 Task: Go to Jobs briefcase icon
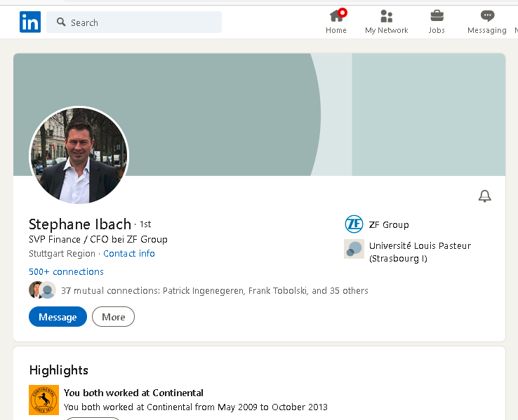click(437, 16)
